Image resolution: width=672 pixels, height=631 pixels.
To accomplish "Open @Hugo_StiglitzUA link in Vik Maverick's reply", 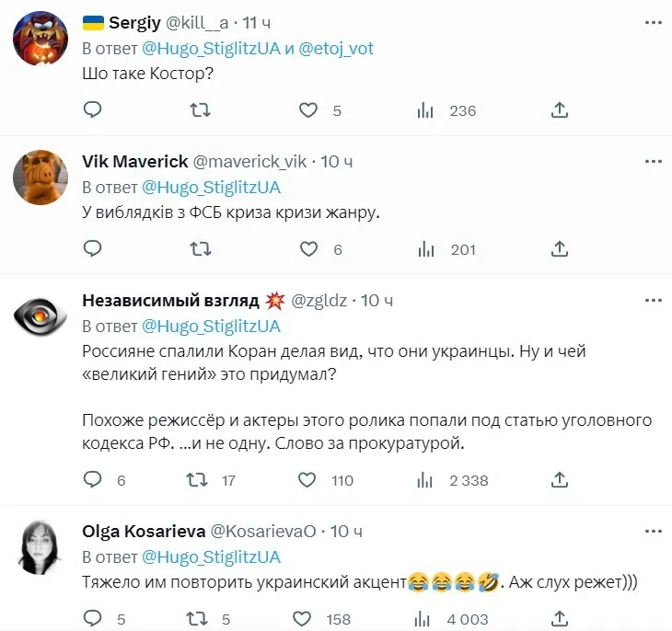I will (x=211, y=188).
